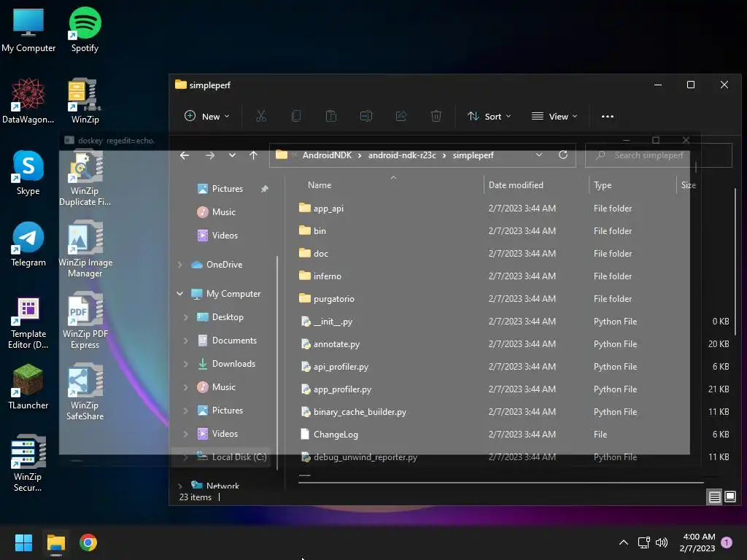The height and width of the screenshot is (560, 747).
Task: Select WinZip SafeShare desktop icon
Action: click(85, 392)
